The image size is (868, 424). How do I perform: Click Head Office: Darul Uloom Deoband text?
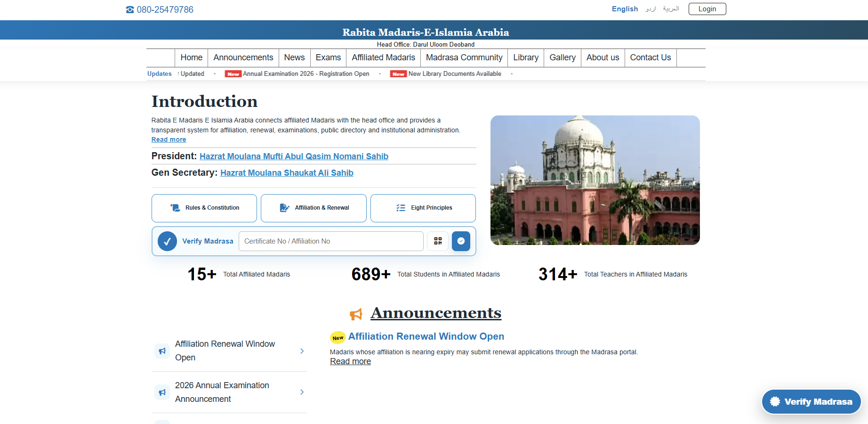426,45
